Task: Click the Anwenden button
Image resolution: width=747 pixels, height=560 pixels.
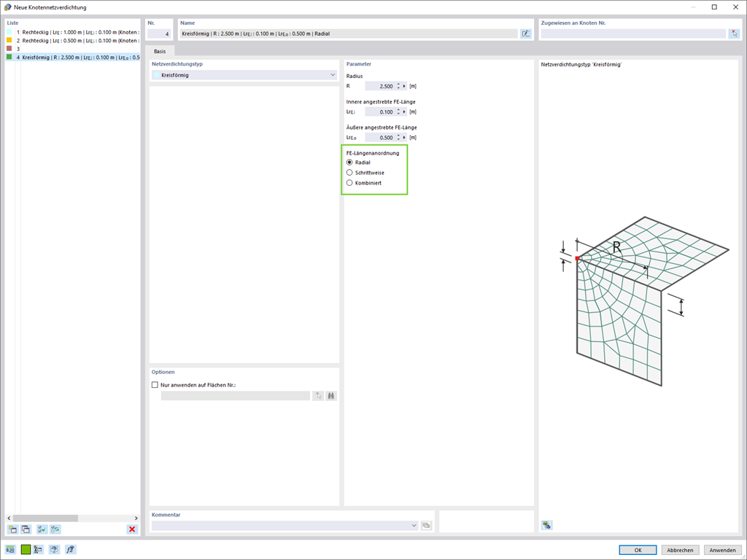Action: (x=723, y=550)
